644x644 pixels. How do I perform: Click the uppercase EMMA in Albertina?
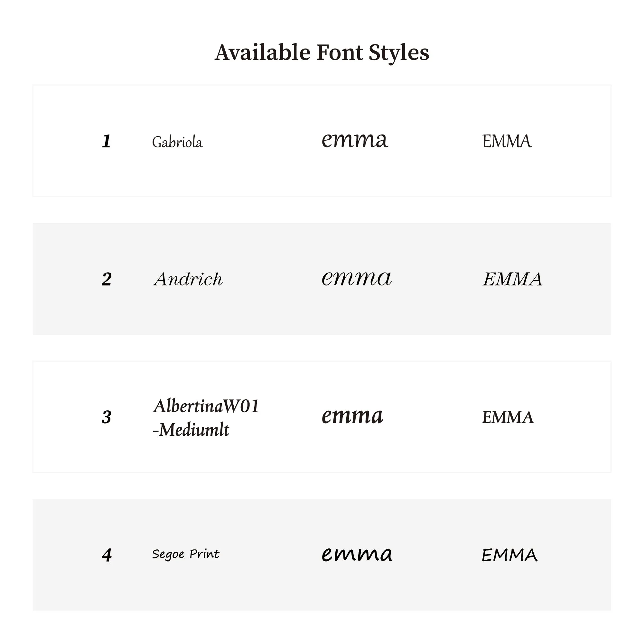pyautogui.click(x=508, y=417)
